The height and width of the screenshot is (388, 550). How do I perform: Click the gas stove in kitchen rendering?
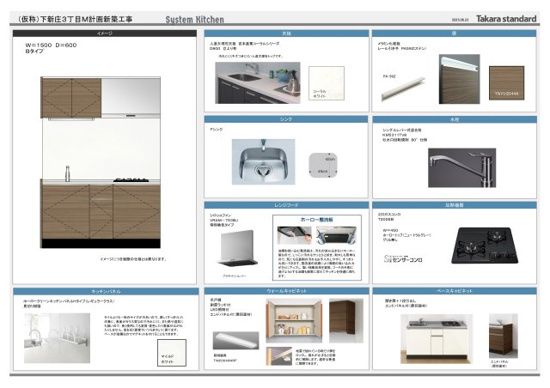pyautogui.click(x=131, y=180)
